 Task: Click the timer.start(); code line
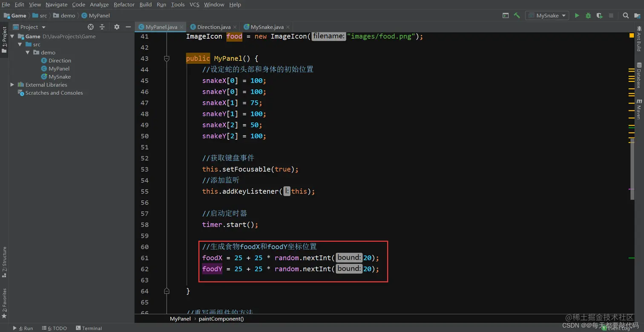[x=230, y=224]
